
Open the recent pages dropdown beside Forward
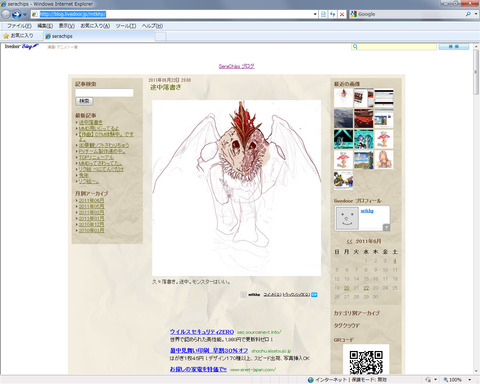pyautogui.click(x=25, y=15)
